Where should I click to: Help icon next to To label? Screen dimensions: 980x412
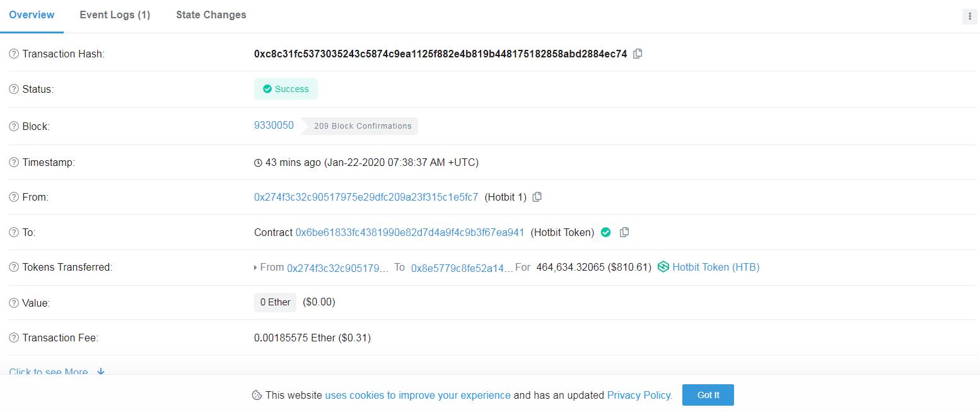click(14, 233)
